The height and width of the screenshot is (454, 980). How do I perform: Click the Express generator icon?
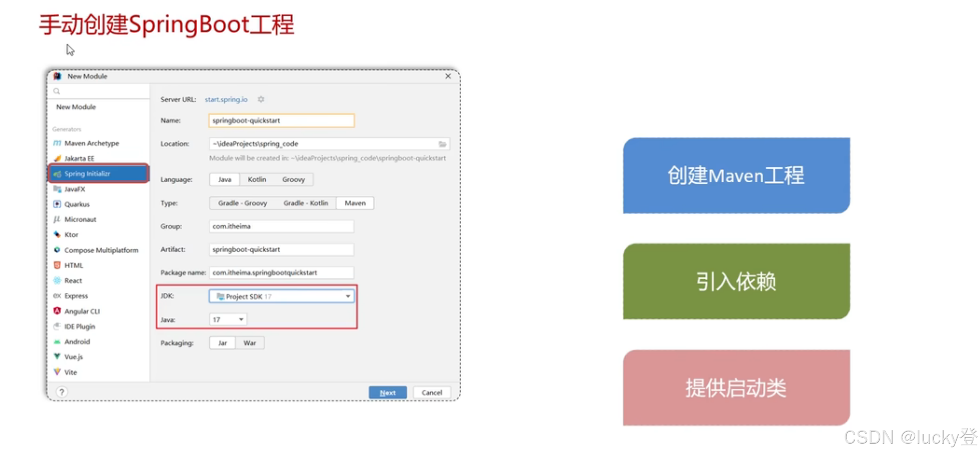pyautogui.click(x=57, y=296)
